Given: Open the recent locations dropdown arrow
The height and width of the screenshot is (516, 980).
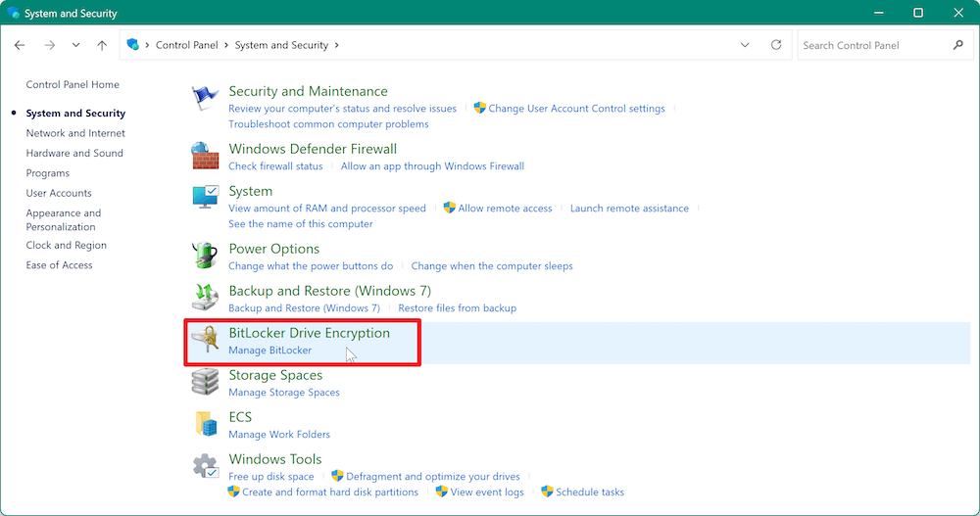Looking at the screenshot, I should click(75, 45).
